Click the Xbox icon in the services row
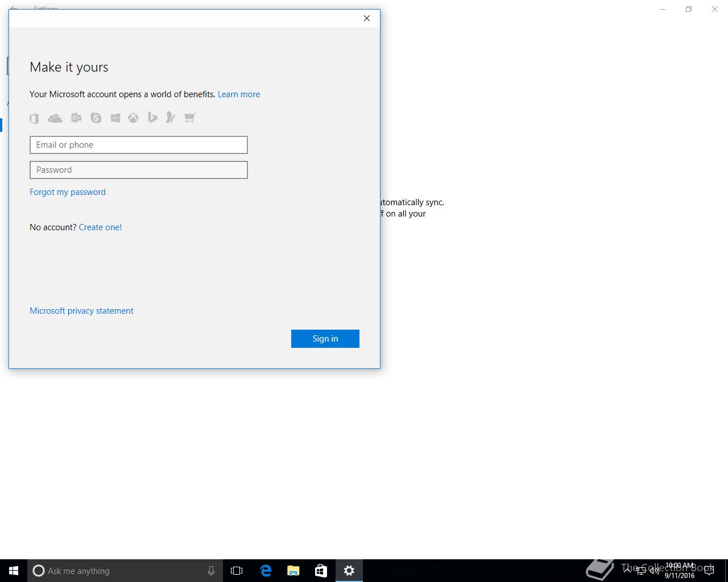The height and width of the screenshot is (582, 728). tap(133, 118)
